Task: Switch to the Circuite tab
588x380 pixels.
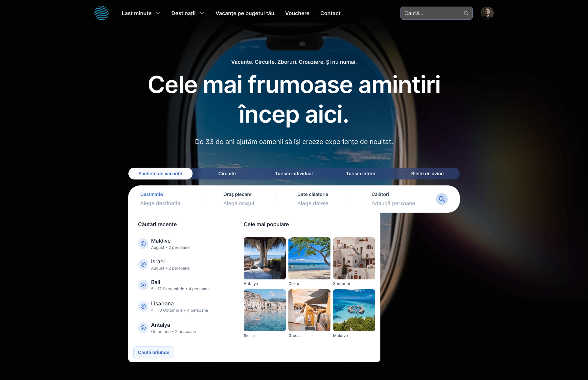Action: point(227,174)
